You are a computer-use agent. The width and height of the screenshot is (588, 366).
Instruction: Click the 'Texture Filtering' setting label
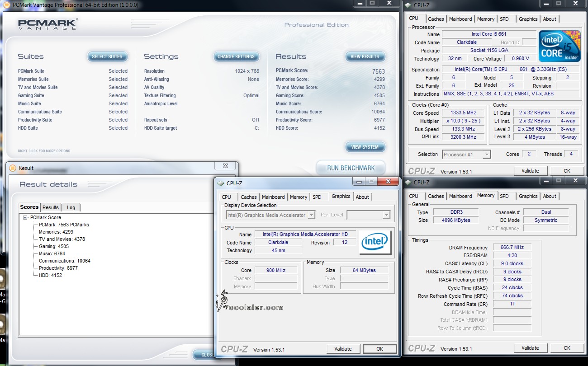[x=160, y=95]
